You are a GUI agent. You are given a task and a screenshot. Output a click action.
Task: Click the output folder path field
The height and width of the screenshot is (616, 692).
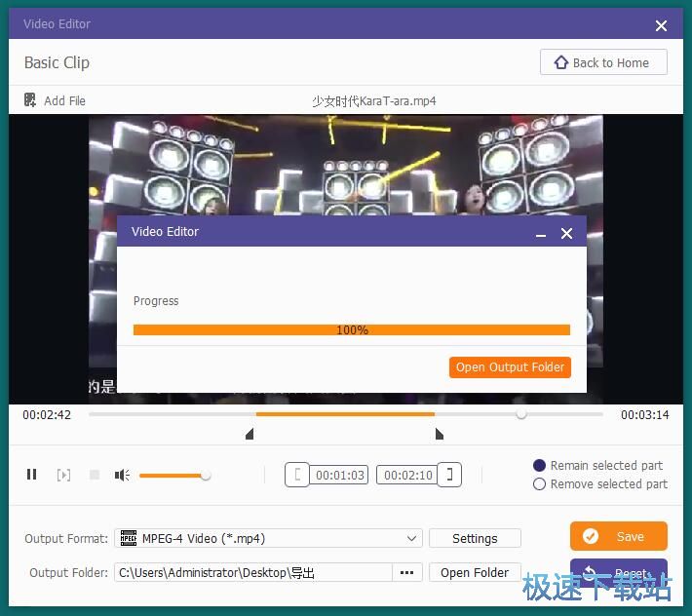[253, 573]
